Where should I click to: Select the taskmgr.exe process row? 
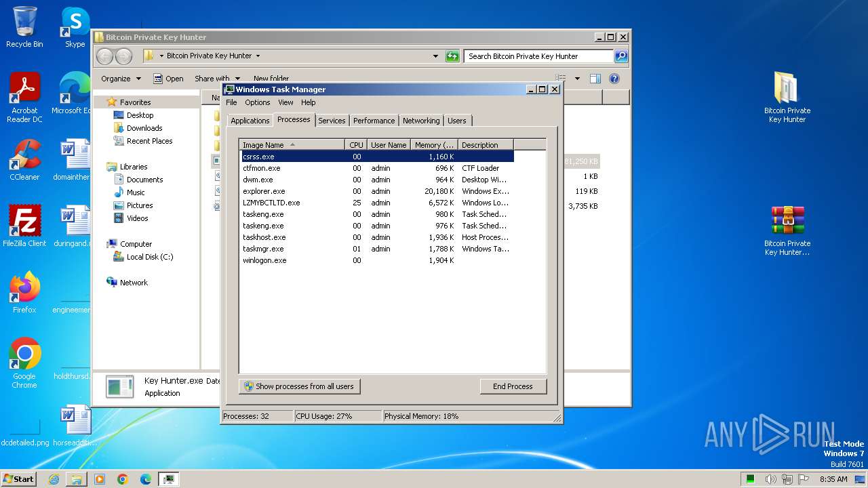tap(377, 249)
